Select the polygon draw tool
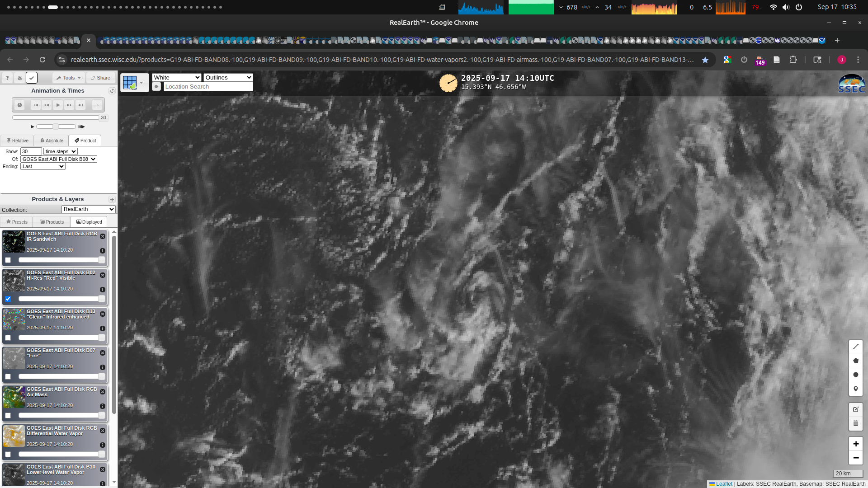The image size is (868, 488). (x=855, y=361)
